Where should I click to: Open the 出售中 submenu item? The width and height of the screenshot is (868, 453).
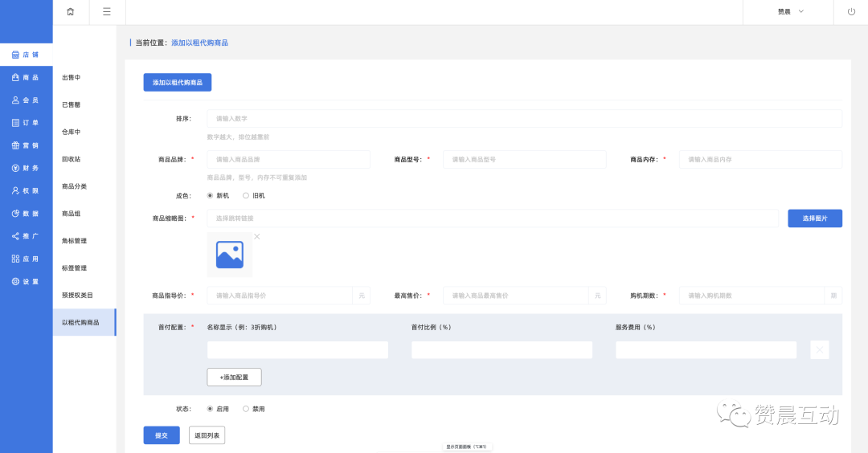coord(72,78)
